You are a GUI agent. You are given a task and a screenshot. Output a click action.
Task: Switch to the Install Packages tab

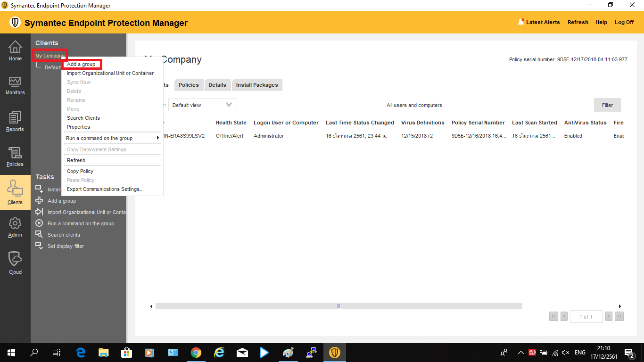point(257,85)
